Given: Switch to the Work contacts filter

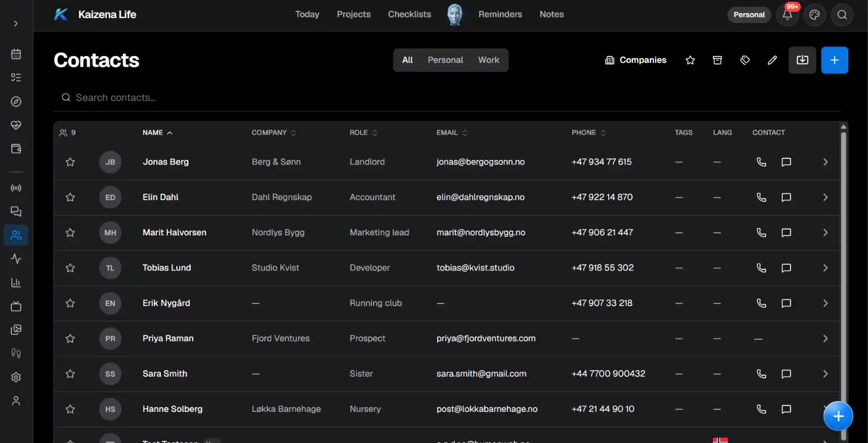Looking at the screenshot, I should pos(489,60).
